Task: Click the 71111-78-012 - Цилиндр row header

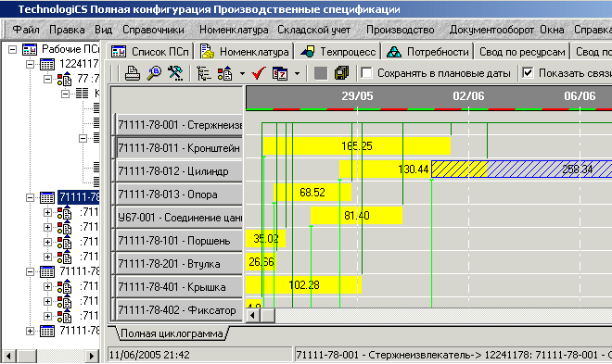Action: [179, 171]
